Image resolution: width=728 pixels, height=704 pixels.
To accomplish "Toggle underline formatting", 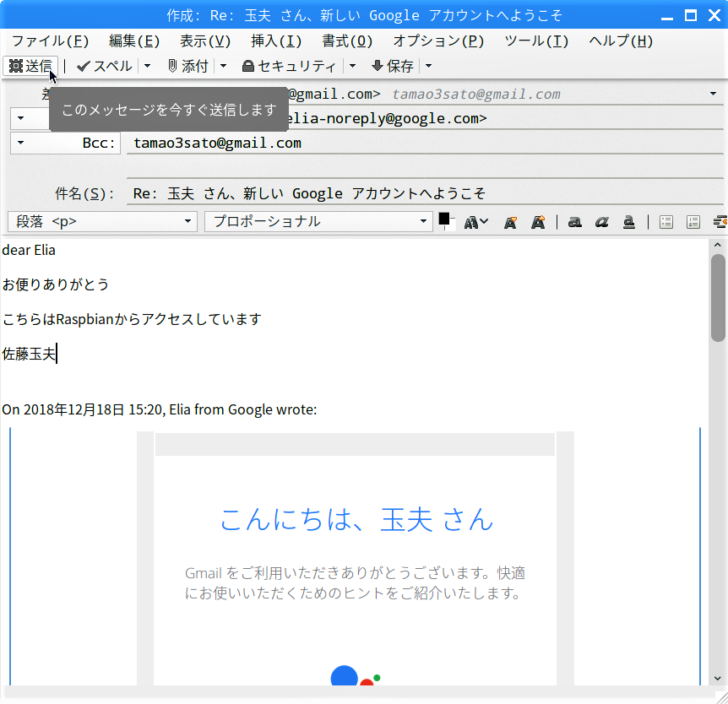I will (629, 223).
